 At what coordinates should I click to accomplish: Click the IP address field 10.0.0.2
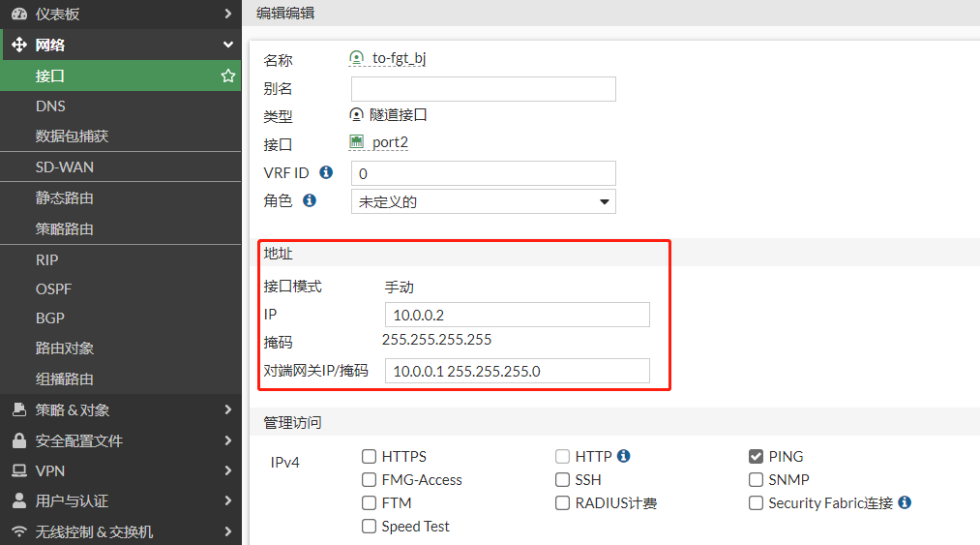coord(517,315)
